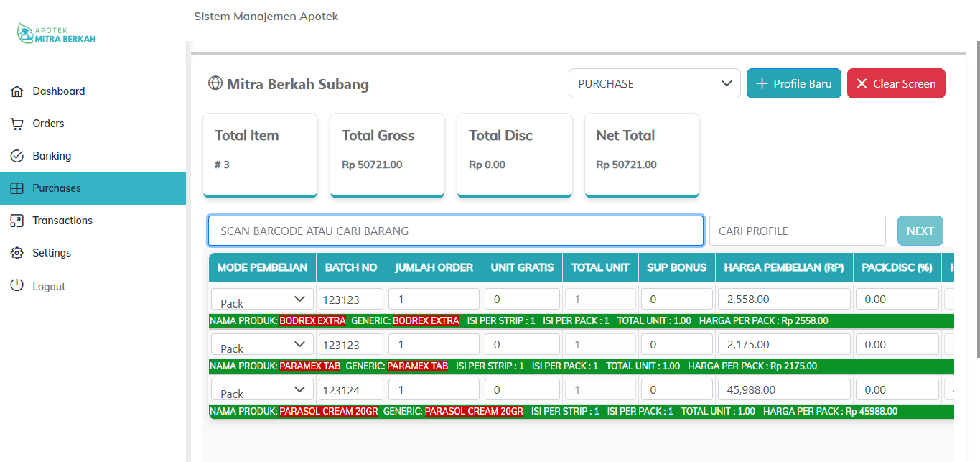Click the Settings gear icon

click(17, 253)
